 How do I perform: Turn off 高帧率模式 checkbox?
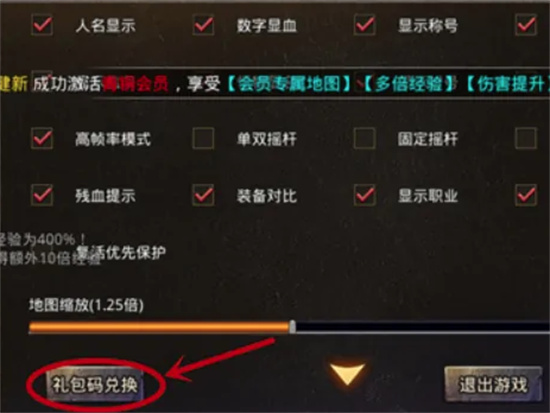(x=42, y=138)
